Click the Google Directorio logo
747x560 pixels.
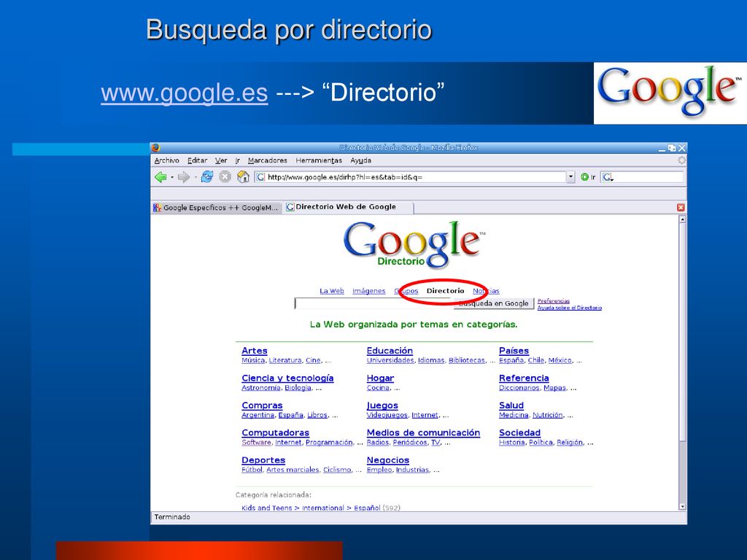[414, 245]
